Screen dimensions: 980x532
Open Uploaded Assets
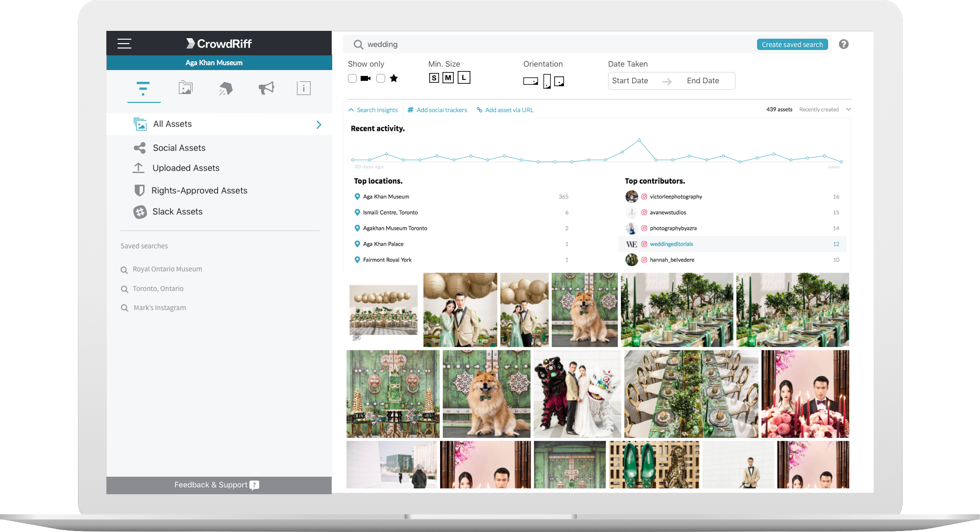[x=186, y=168]
